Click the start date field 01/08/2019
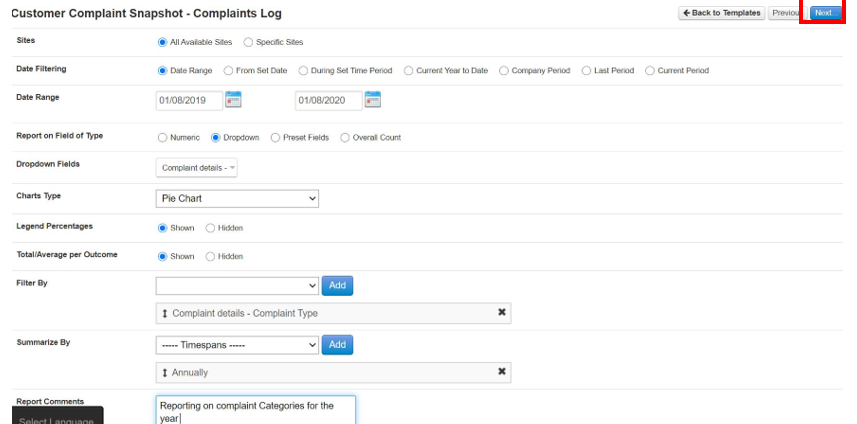This screenshot has height=424, width=857. tap(189, 101)
